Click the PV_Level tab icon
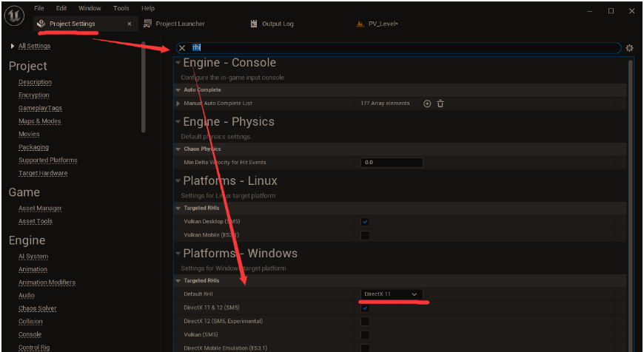Screen dimensions: 644x352 tap(360, 24)
